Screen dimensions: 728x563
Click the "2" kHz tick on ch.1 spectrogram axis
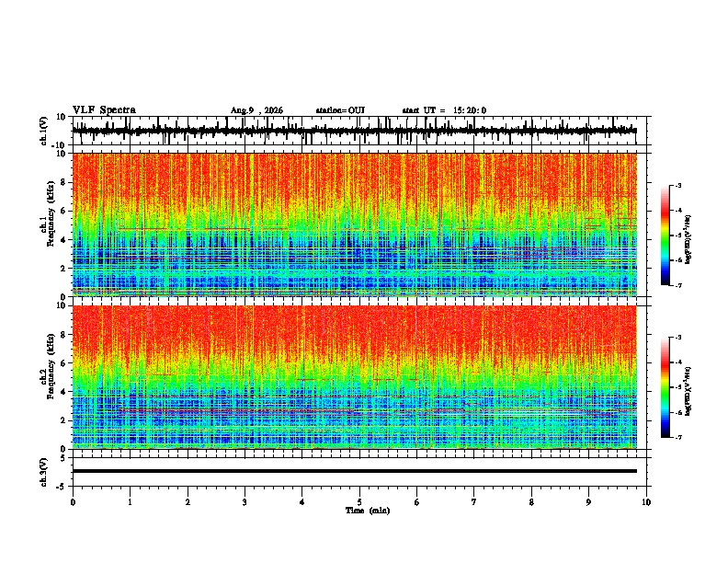coord(64,268)
